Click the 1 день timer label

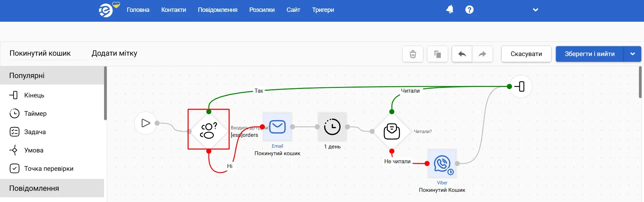[x=332, y=146]
